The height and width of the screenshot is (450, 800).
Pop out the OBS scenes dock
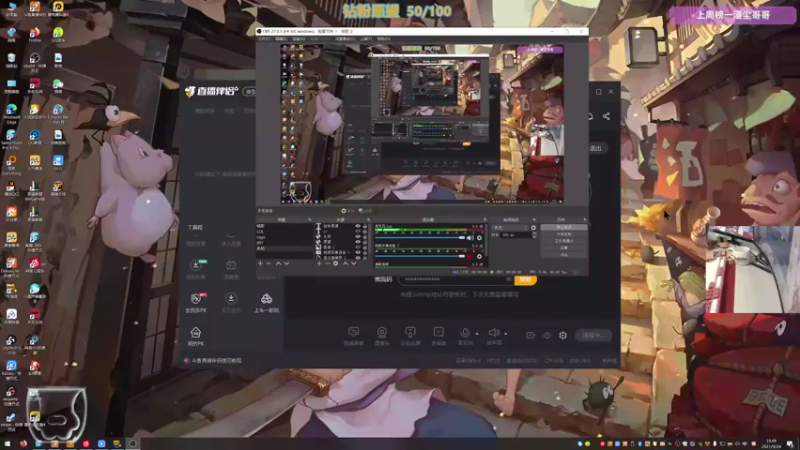point(310,220)
